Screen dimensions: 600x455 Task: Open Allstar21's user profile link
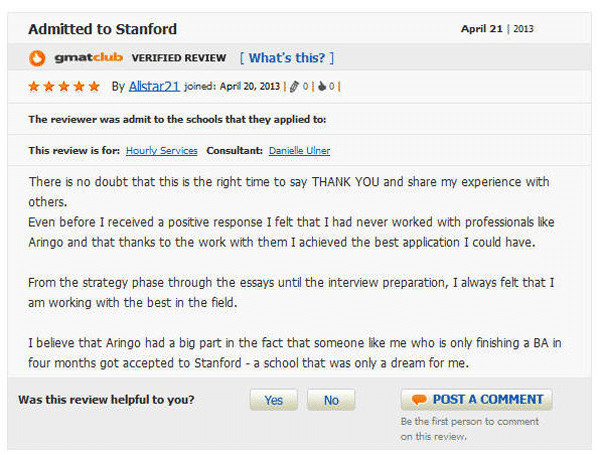[154, 86]
